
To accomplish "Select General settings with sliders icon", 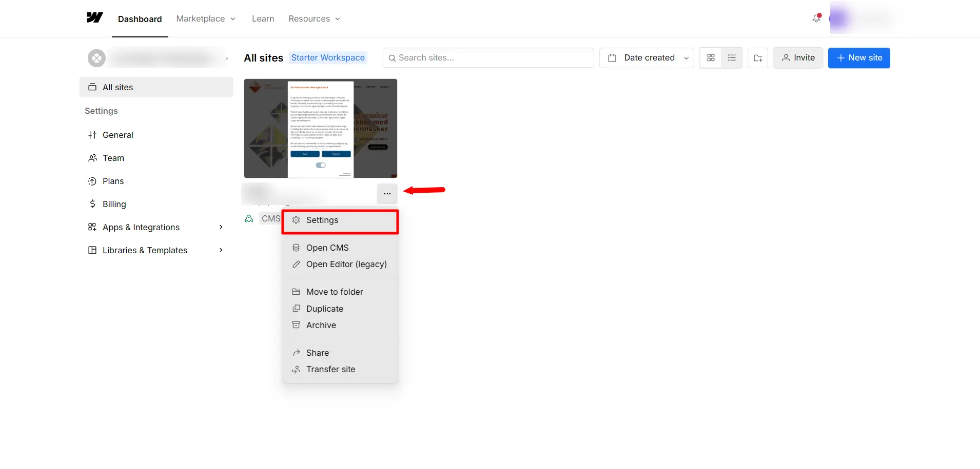I will pos(92,135).
